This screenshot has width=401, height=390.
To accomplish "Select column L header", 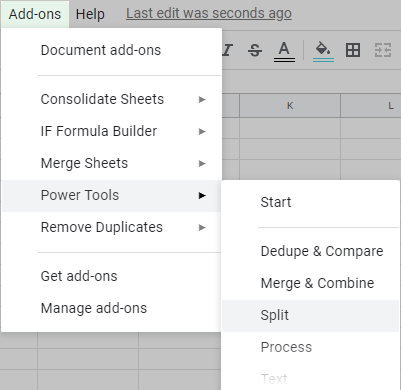I will (371, 106).
